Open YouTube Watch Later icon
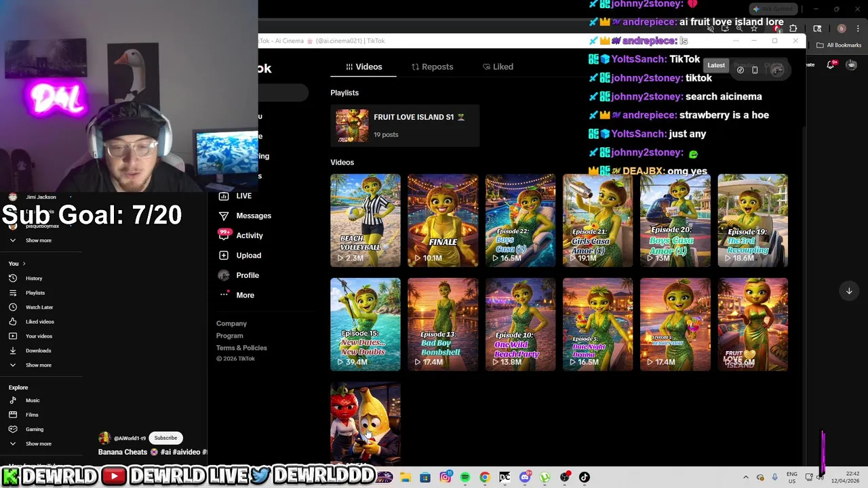This screenshot has width=868, height=488. click(x=13, y=307)
